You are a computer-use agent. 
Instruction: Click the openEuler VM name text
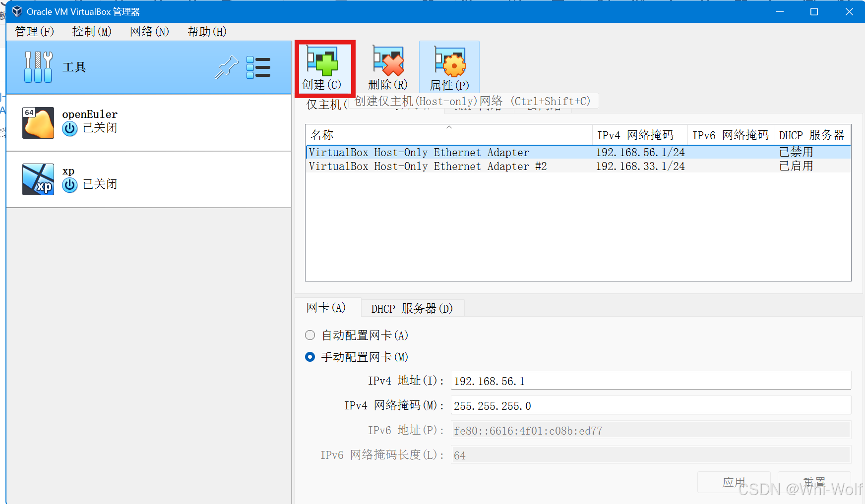[90, 114]
